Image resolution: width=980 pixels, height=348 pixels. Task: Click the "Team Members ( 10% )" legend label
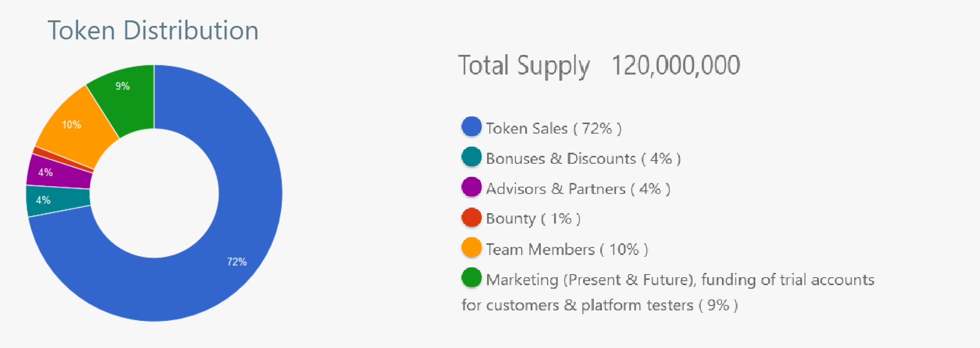pyautogui.click(x=567, y=249)
